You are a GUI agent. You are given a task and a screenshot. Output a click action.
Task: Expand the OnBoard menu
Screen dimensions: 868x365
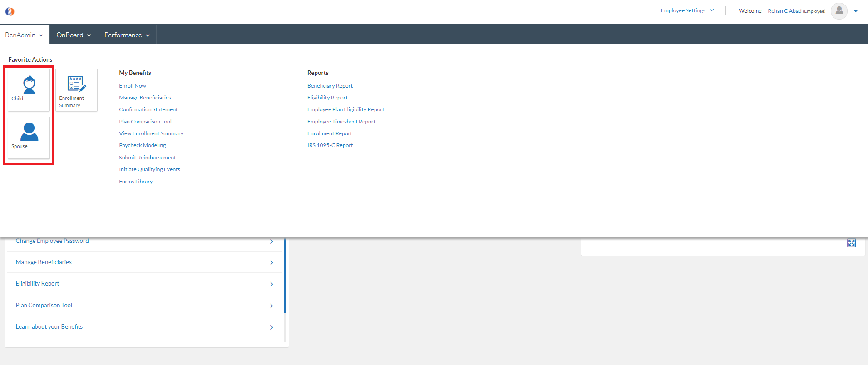74,35
